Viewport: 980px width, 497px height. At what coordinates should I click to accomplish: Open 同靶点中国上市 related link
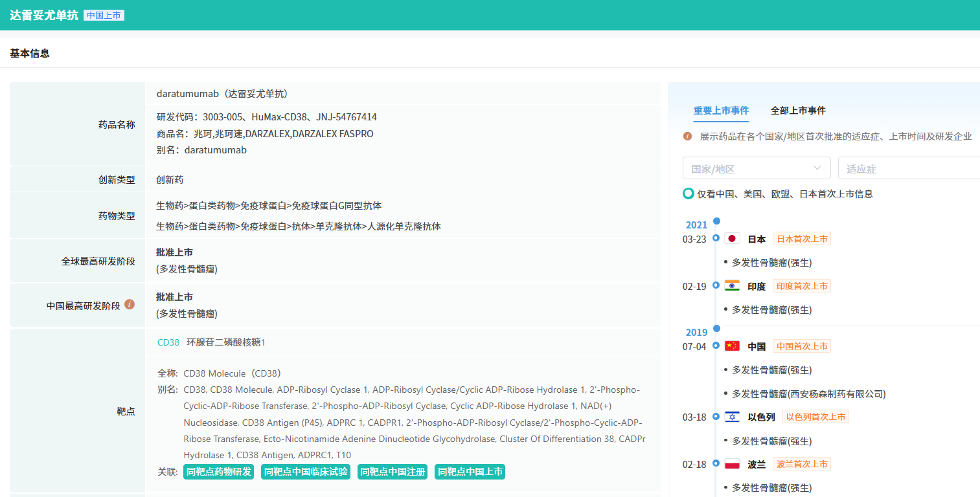(470, 472)
